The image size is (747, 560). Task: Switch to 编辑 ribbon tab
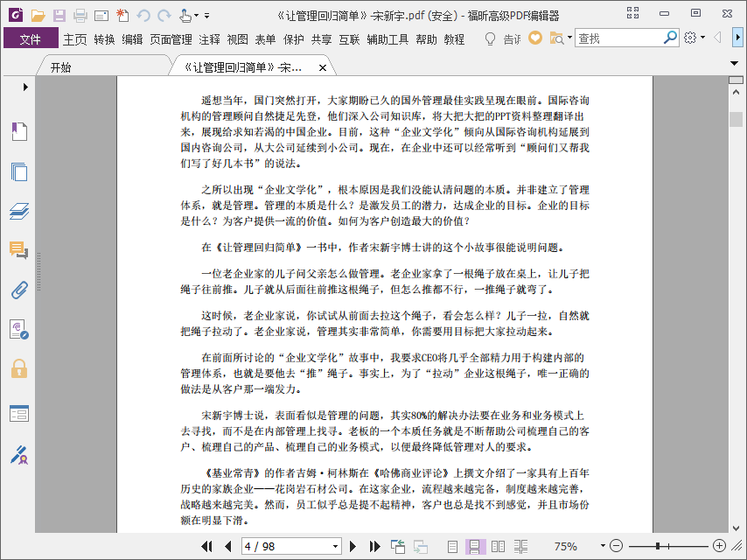coord(132,39)
